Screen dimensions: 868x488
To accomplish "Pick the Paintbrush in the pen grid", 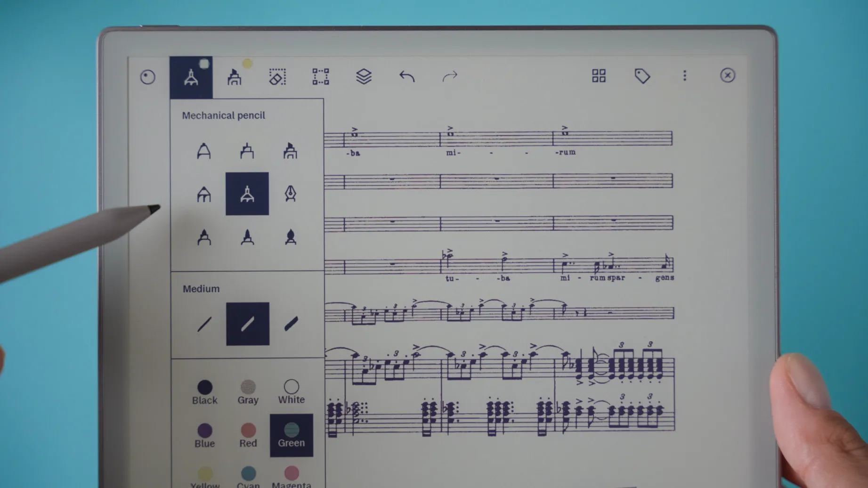I will click(x=291, y=237).
